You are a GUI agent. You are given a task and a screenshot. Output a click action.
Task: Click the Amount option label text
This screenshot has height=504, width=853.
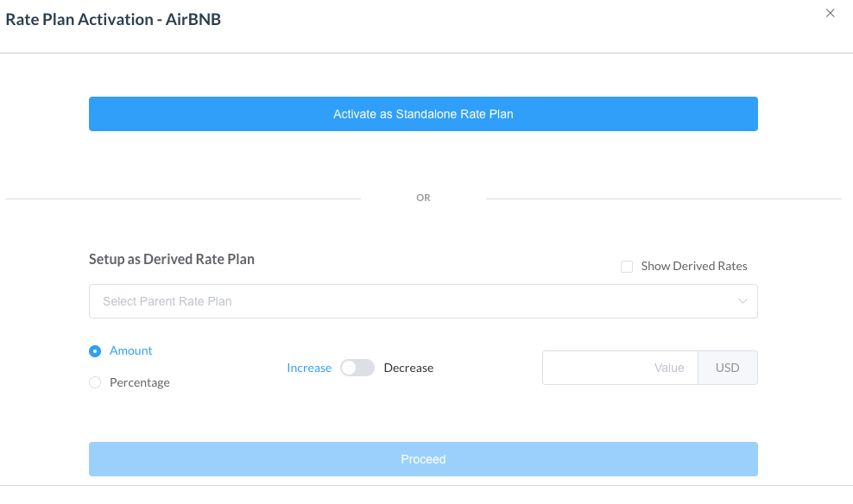point(131,350)
